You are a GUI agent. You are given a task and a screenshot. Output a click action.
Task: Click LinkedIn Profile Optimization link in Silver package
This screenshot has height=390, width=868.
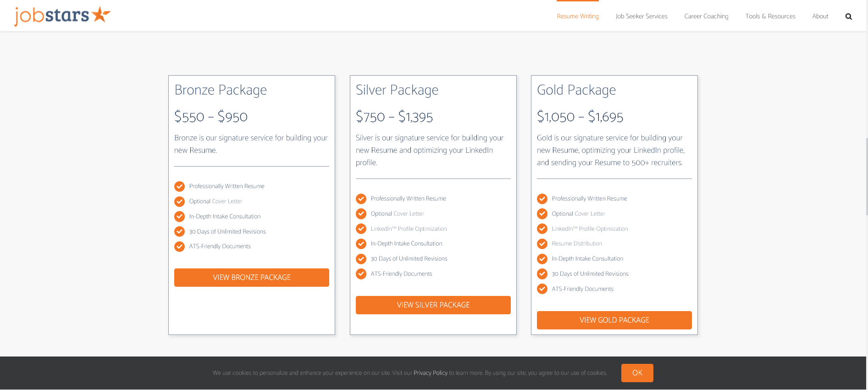click(409, 229)
